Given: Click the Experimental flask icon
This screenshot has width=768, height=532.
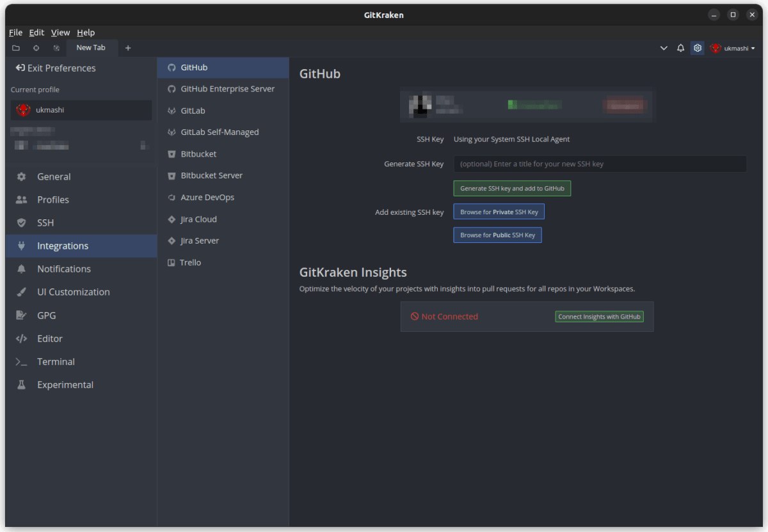Looking at the screenshot, I should pyautogui.click(x=21, y=384).
